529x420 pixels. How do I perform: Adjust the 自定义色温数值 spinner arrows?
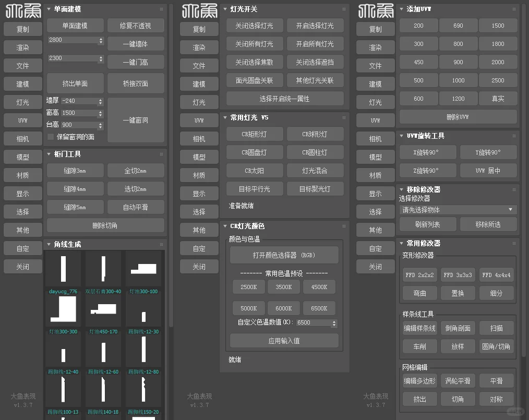pyautogui.click(x=334, y=323)
